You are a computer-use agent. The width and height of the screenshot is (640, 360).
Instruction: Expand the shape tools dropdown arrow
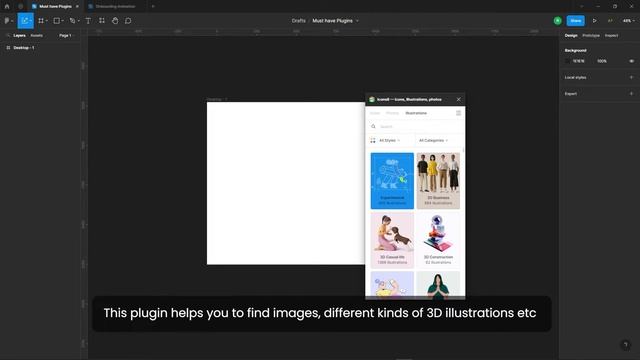(x=62, y=21)
